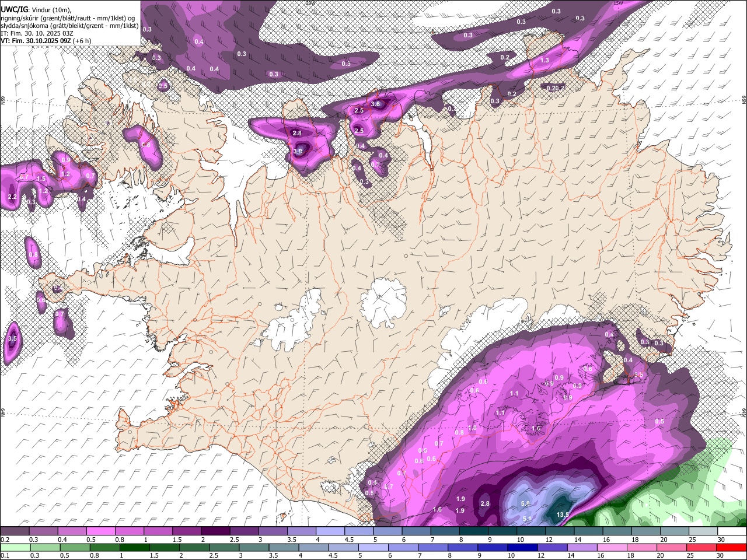Click the '12' label in the upper legend row
Screen dimensions: 747x560
[x=548, y=540]
